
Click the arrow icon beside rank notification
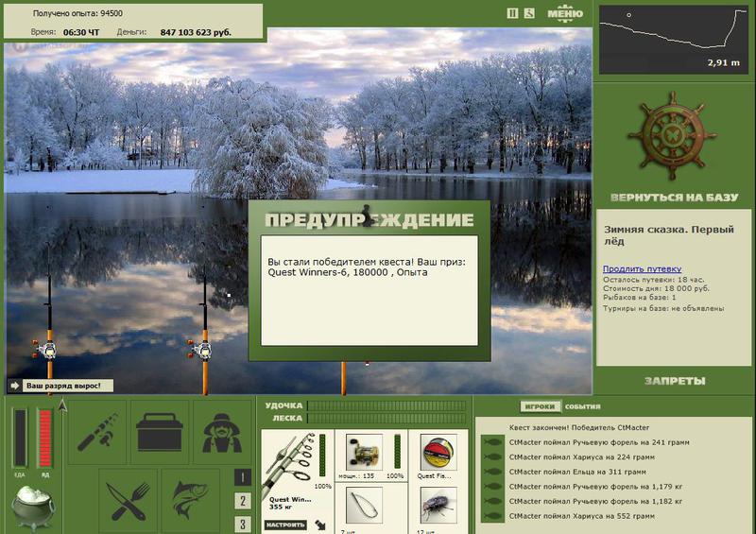[x=14, y=386]
